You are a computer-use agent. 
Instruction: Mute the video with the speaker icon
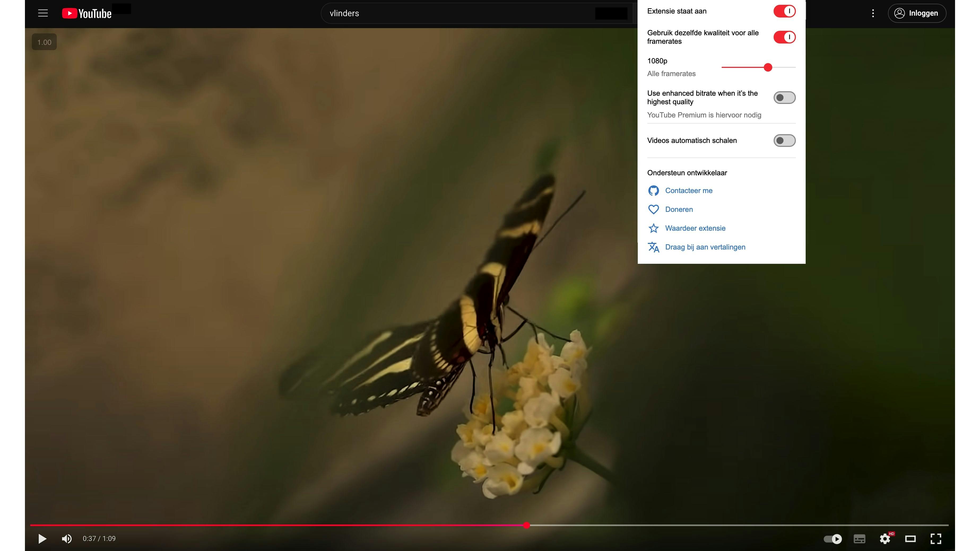[67, 539]
